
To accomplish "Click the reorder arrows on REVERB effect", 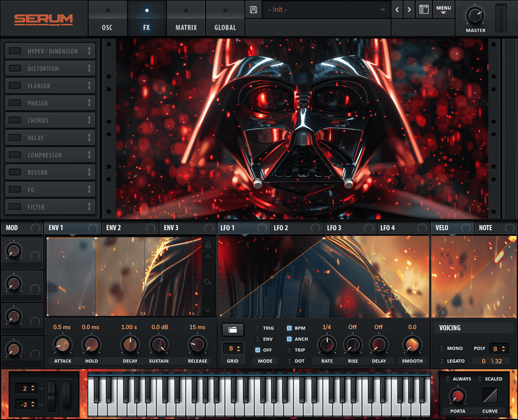I will [x=89, y=172].
